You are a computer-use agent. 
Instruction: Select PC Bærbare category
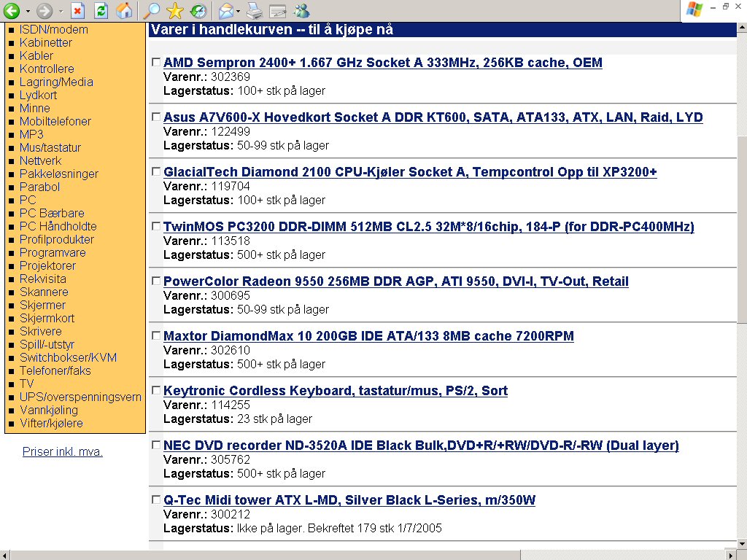click(52, 214)
